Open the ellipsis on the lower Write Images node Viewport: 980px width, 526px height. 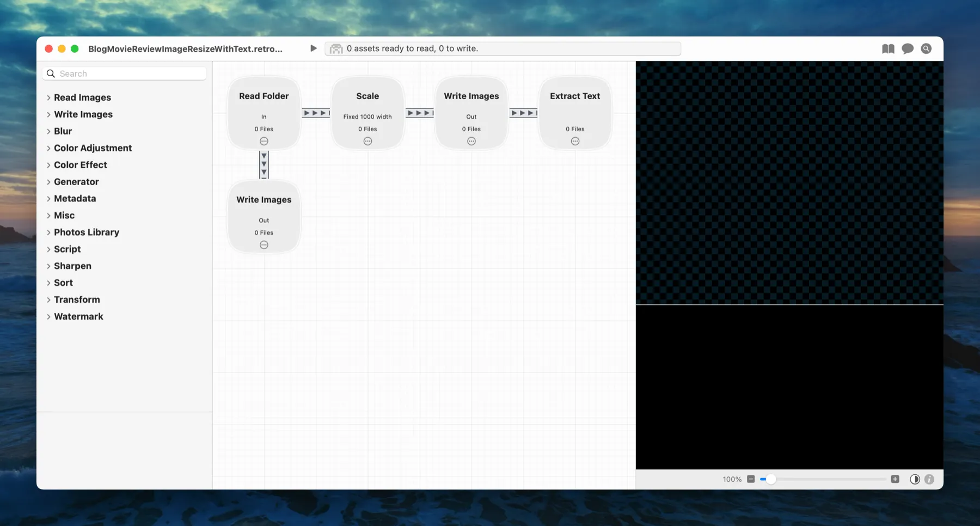click(x=264, y=244)
